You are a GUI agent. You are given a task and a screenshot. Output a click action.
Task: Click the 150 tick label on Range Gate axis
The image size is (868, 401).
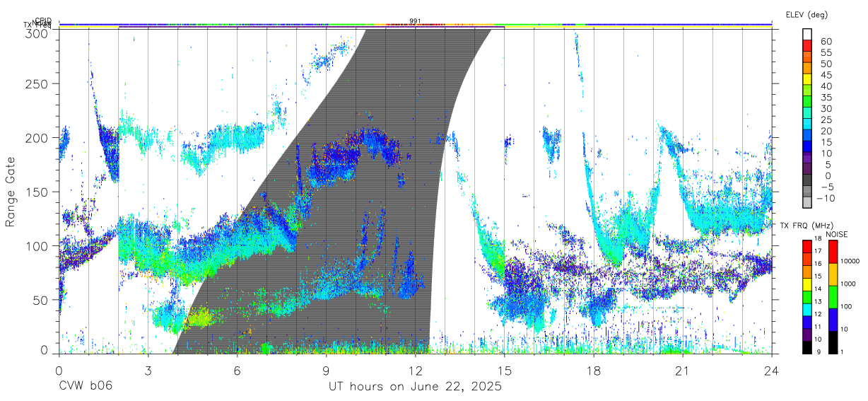click(x=37, y=192)
